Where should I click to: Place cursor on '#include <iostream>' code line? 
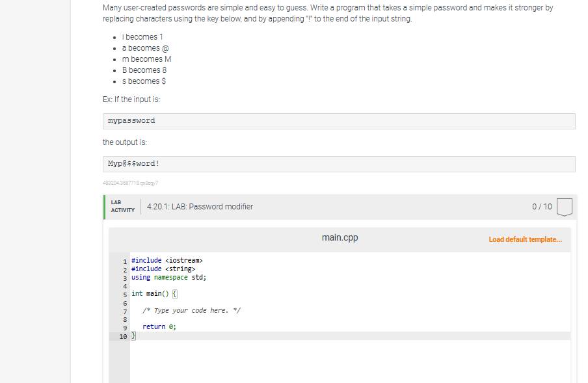(x=167, y=261)
